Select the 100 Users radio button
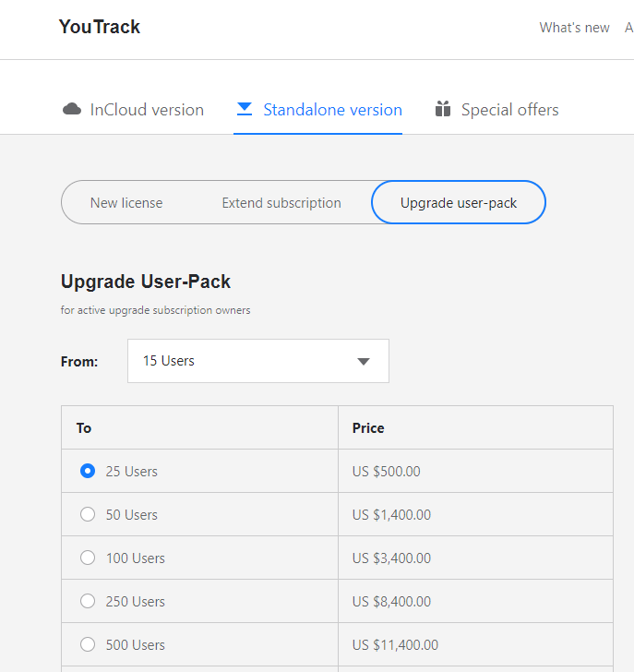The height and width of the screenshot is (672, 634). click(x=88, y=558)
